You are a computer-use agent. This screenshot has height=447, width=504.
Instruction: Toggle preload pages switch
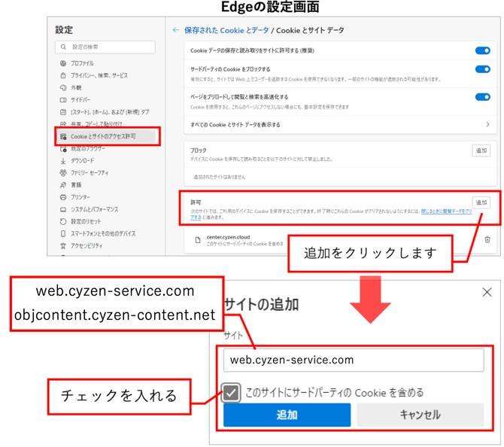tap(482, 97)
